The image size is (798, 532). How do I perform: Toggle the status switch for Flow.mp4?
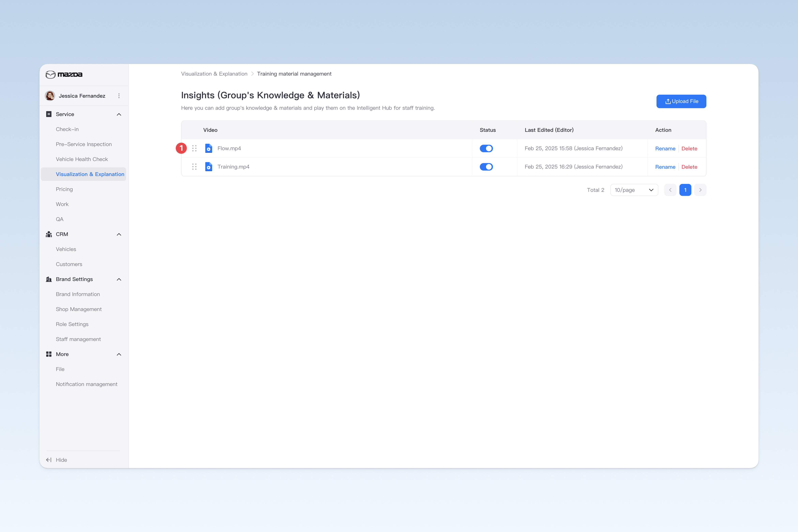pos(486,148)
